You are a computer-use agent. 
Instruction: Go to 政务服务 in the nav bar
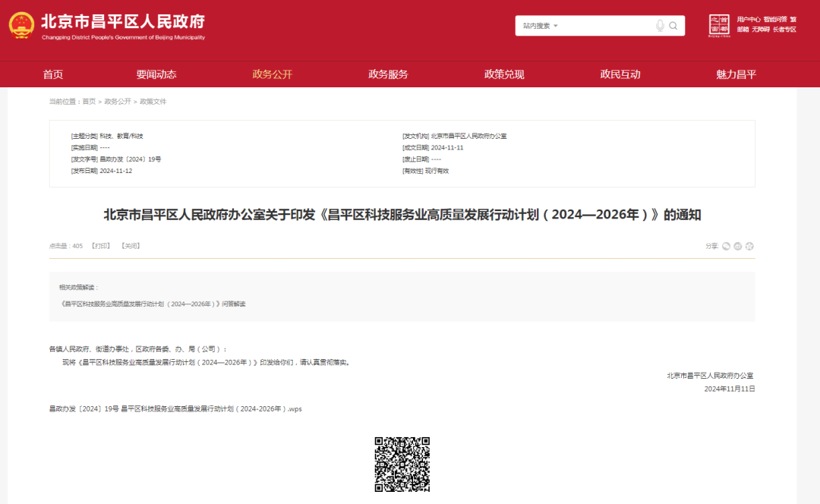[x=388, y=74]
